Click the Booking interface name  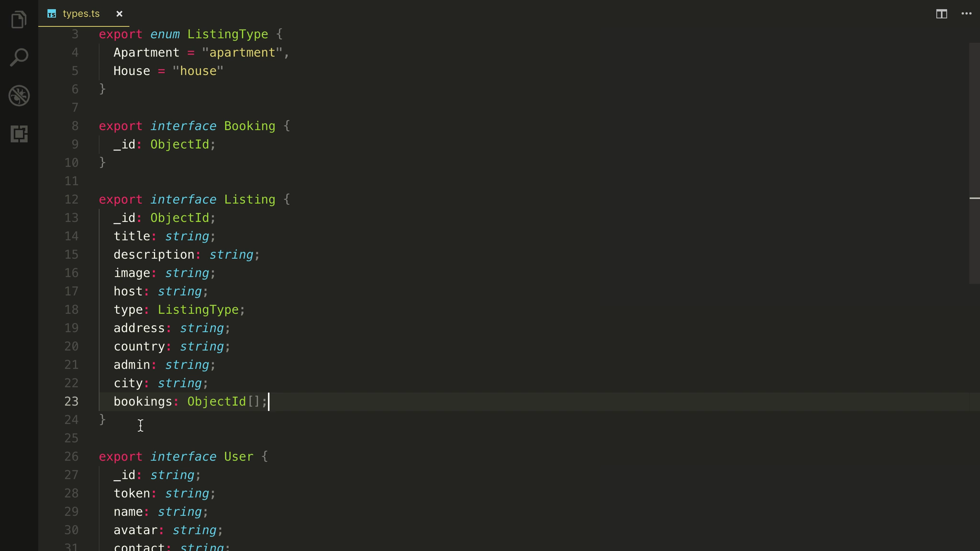(249, 126)
